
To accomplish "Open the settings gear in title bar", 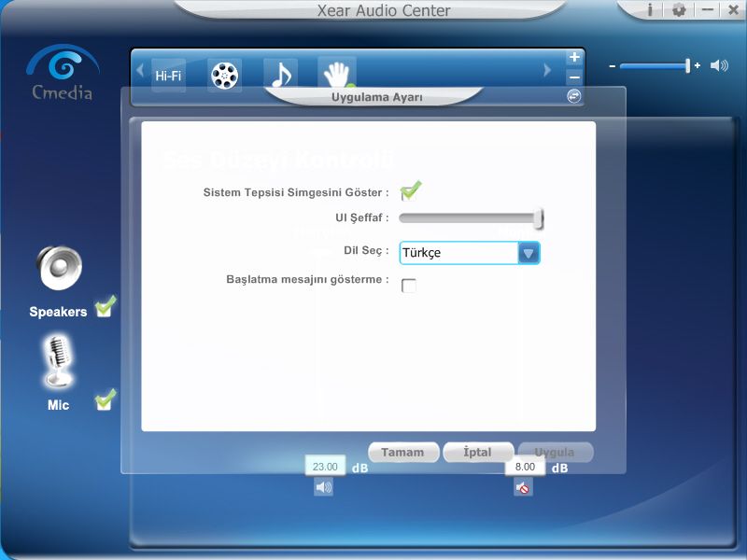I will click(679, 9).
